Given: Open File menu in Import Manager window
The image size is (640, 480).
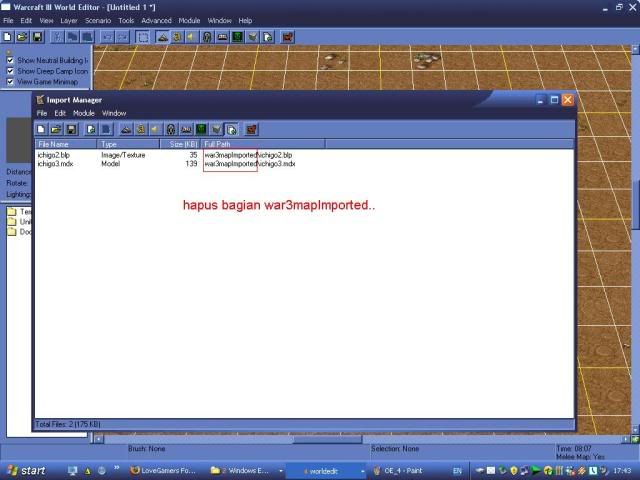Looking at the screenshot, I should [x=42, y=113].
